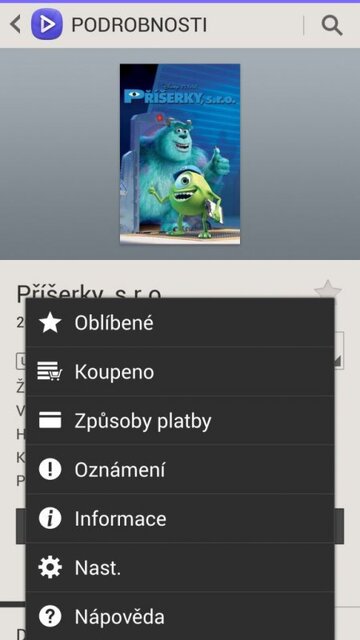
Task: Select Informace in the menu
Action: [x=180, y=518]
